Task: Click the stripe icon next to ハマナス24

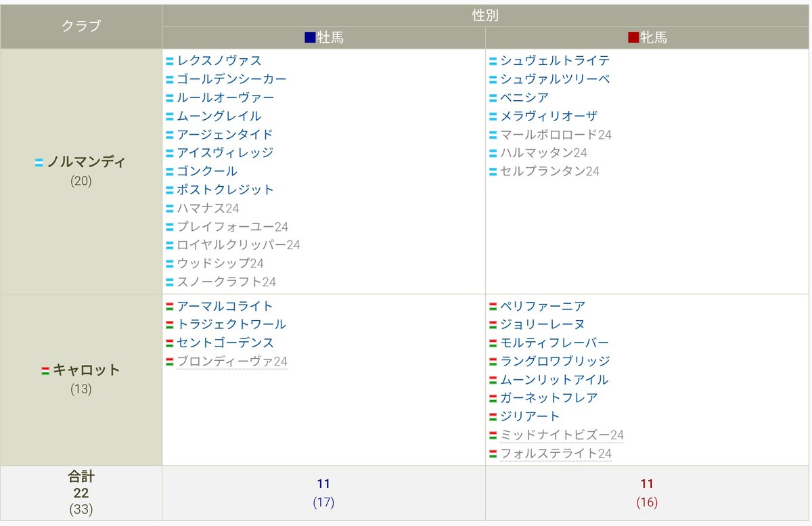Action: pyautogui.click(x=171, y=208)
